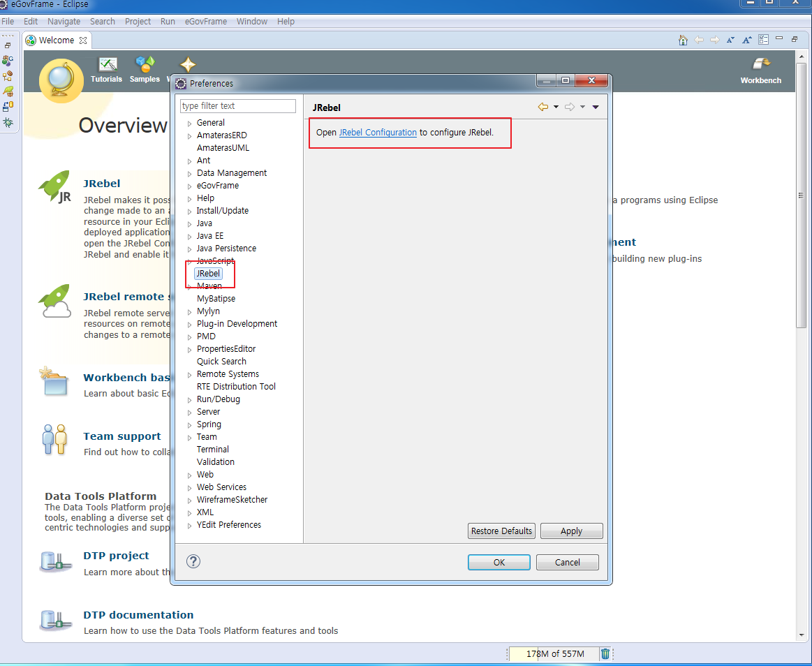Viewport: 812px width, 666px height.
Task: Expand the AmaterasERD preferences node
Action: 189,135
